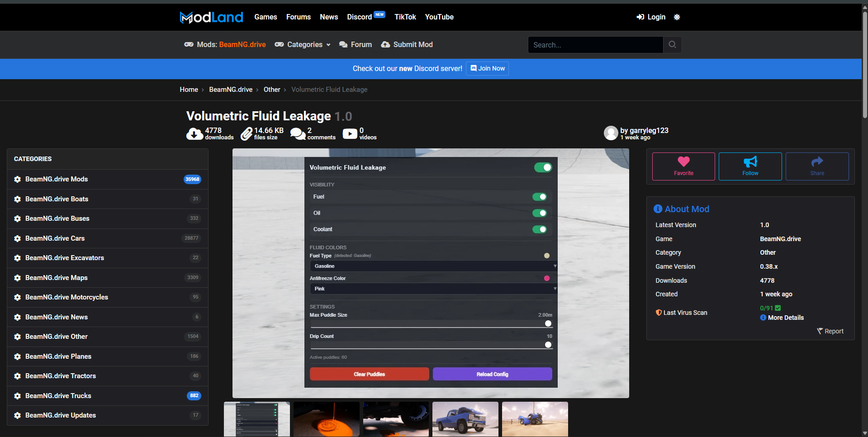This screenshot has width=868, height=437.
Task: Click the ModLand logo
Action: click(x=211, y=17)
